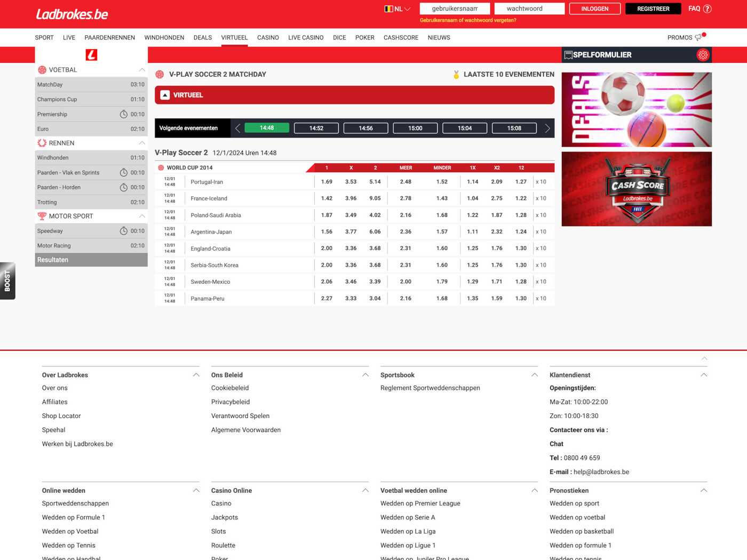
Task: Focus the wachtwoord input field
Action: 529,9
